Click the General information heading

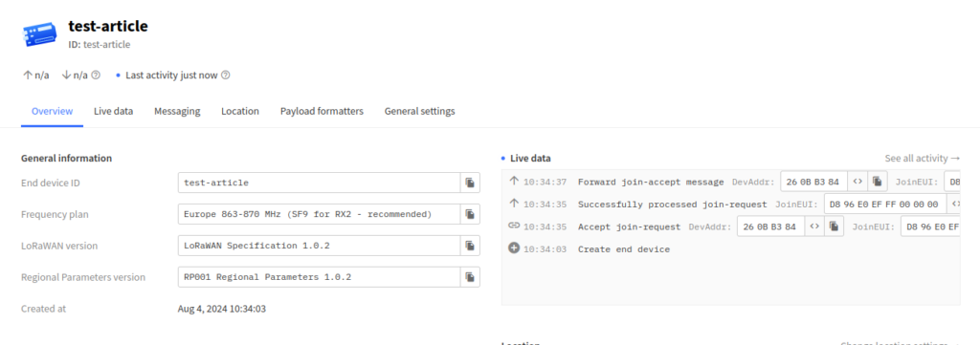coord(66,158)
